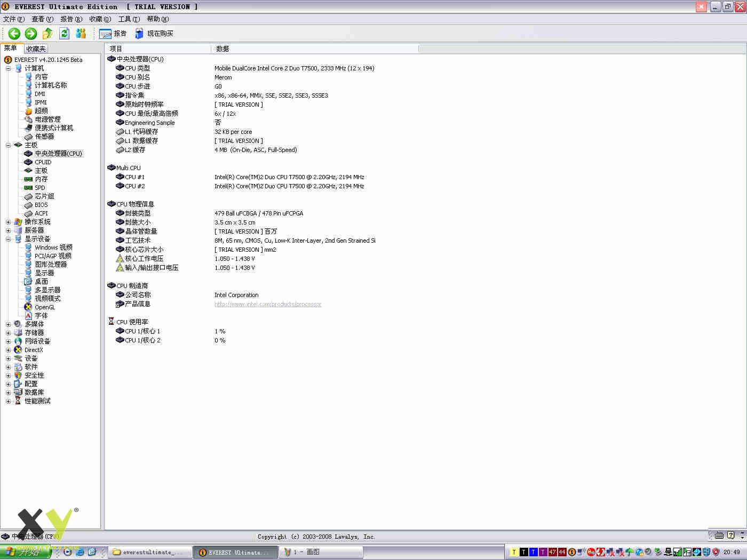
Task: Open the 帮助(H) menu
Action: pos(158,19)
